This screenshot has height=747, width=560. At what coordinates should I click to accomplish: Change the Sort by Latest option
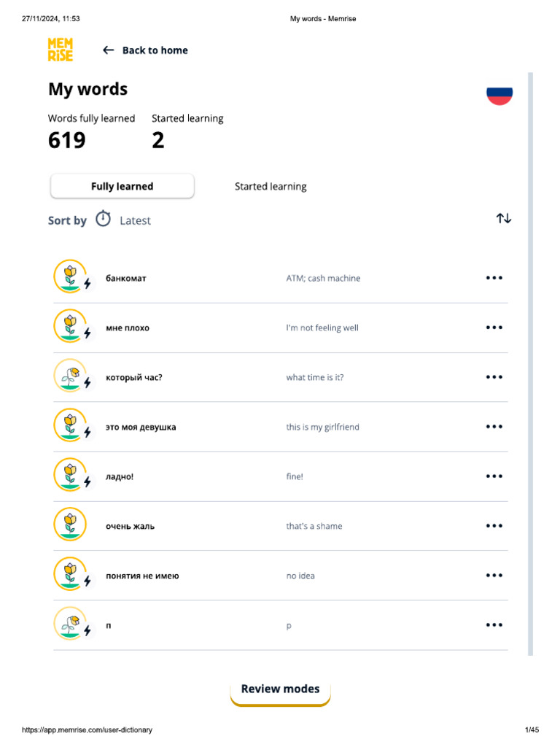[x=135, y=220]
